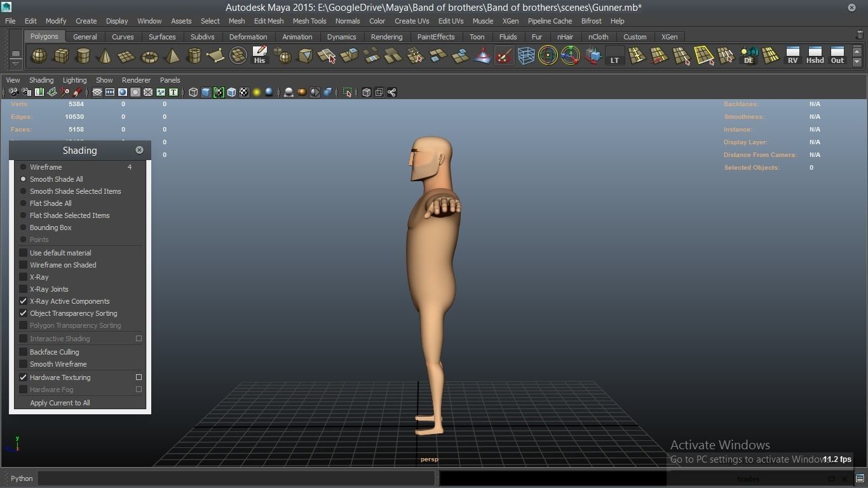Open the Mesh Tools menu
Image resolution: width=868 pixels, height=488 pixels.
[x=309, y=21]
